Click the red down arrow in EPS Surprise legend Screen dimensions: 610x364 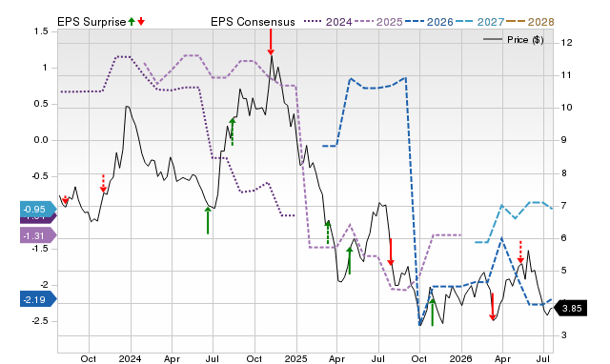tap(141, 21)
